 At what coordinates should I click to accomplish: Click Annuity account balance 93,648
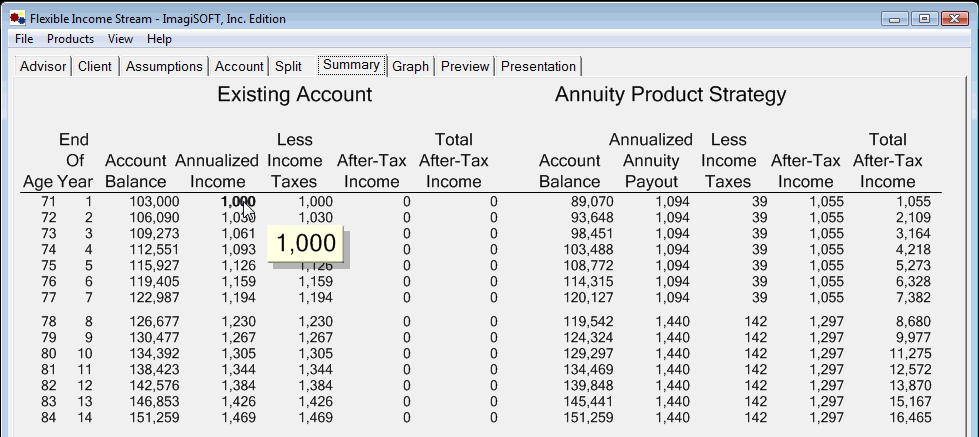(593, 218)
